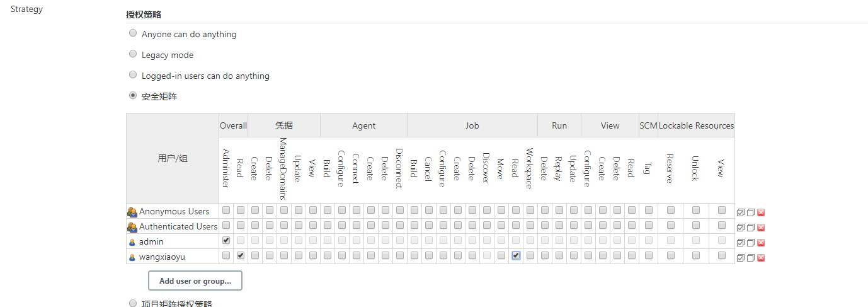Unselect all permissions for Anonymous Users row
Screen dimensions: 868x307
[x=751, y=212]
